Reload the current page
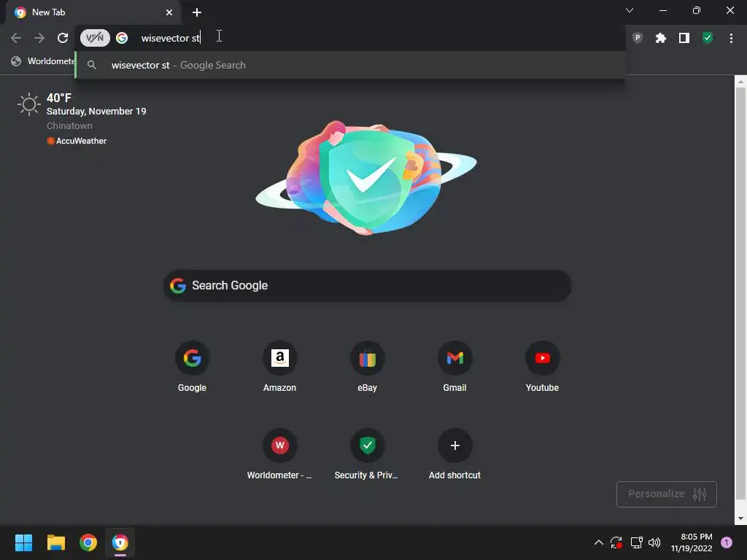Image resolution: width=747 pixels, height=560 pixels. click(63, 38)
